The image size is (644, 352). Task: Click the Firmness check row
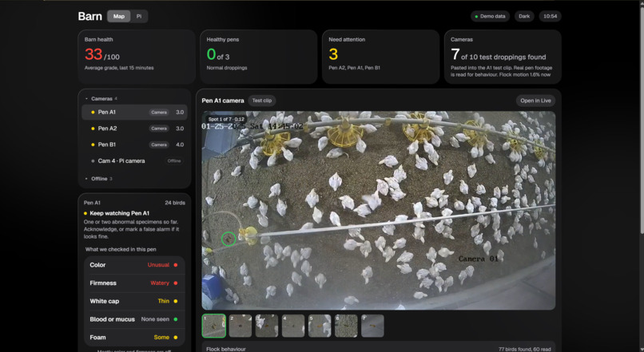[134, 283]
